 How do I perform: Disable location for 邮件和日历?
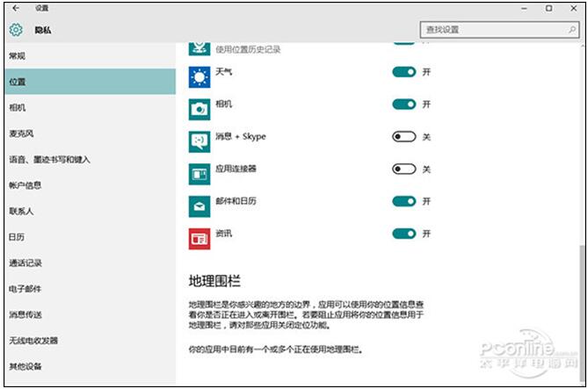click(x=403, y=201)
